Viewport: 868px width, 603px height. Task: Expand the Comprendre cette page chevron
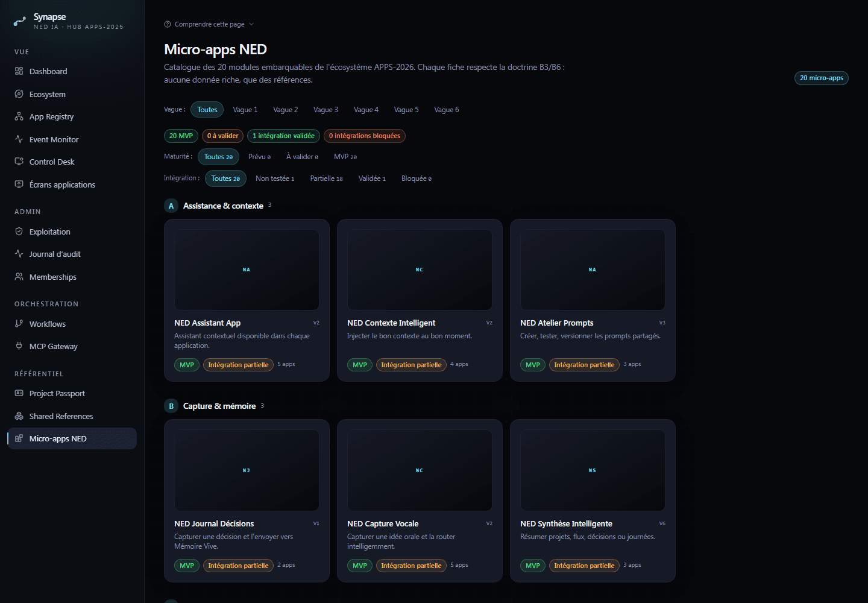pos(251,24)
